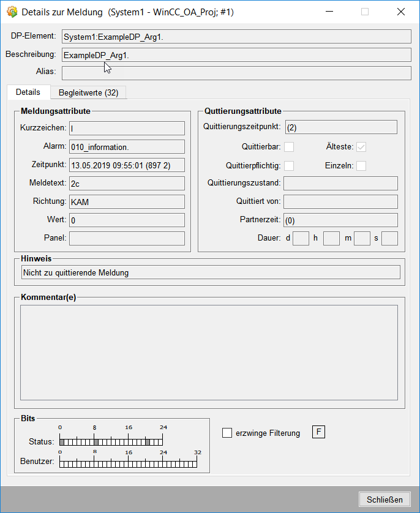This screenshot has width=420, height=513.
Task: Click the Zeitpunkt field with date
Action: pyautogui.click(x=127, y=165)
